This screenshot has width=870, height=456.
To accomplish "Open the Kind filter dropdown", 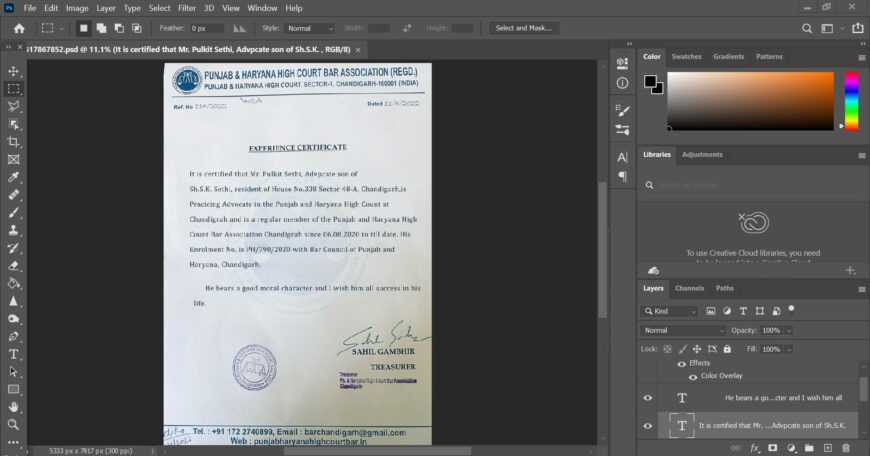I will (669, 311).
